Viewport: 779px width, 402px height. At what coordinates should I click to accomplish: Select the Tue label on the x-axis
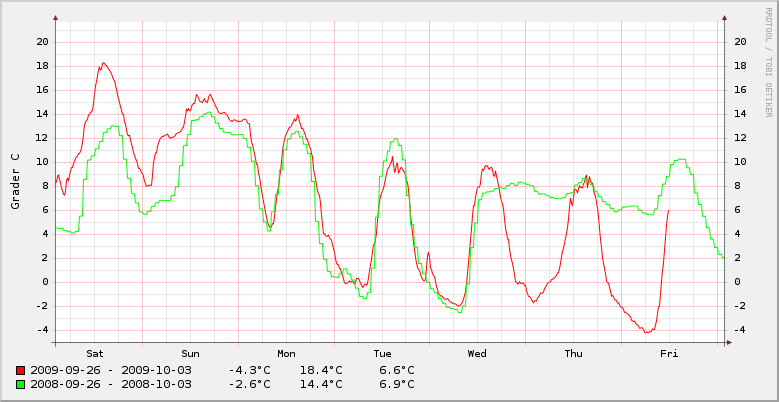coord(382,353)
